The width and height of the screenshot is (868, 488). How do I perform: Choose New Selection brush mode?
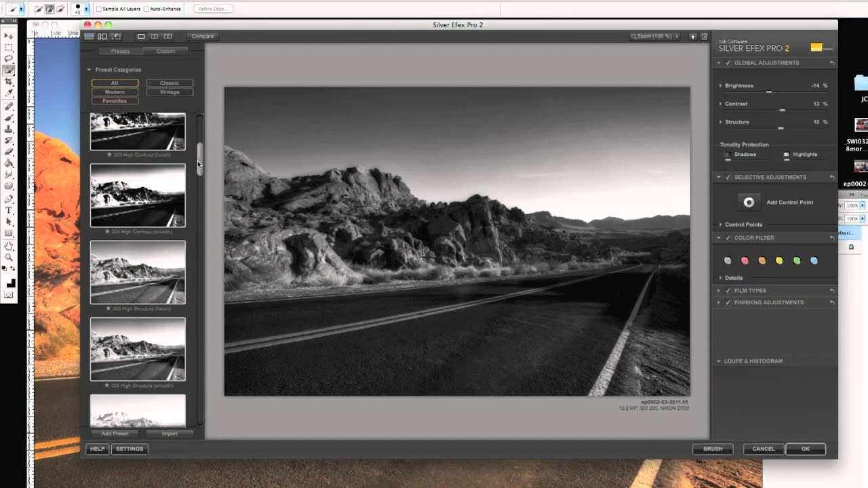click(38, 9)
